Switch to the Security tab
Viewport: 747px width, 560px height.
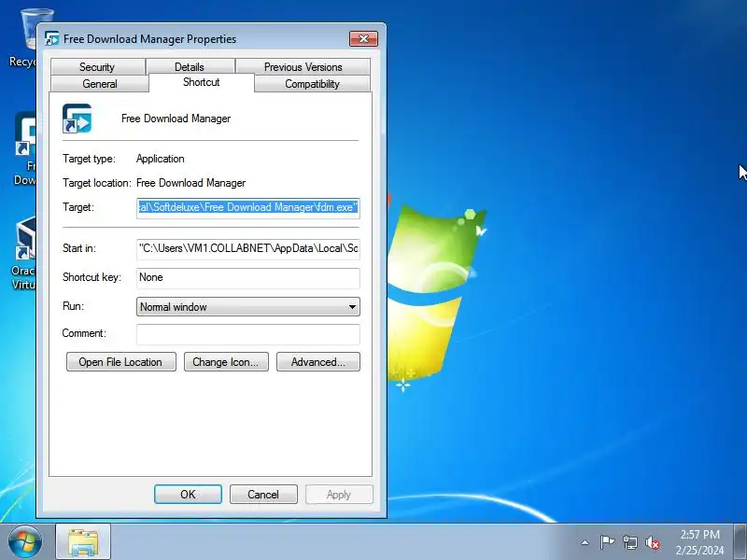(x=97, y=66)
